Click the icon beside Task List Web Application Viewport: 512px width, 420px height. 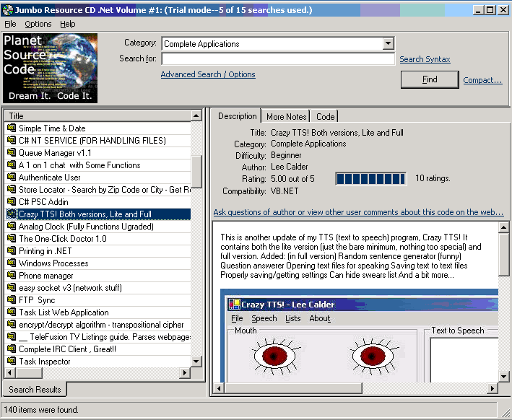coord(12,312)
